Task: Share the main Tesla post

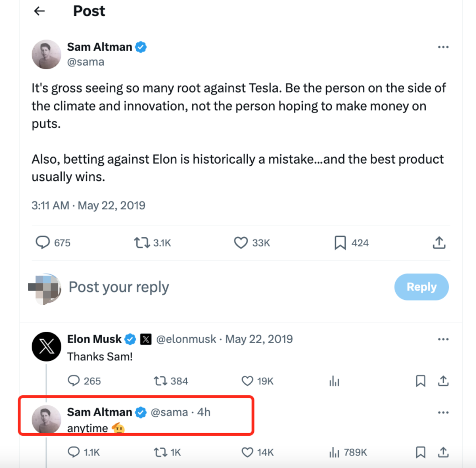Action: point(439,243)
